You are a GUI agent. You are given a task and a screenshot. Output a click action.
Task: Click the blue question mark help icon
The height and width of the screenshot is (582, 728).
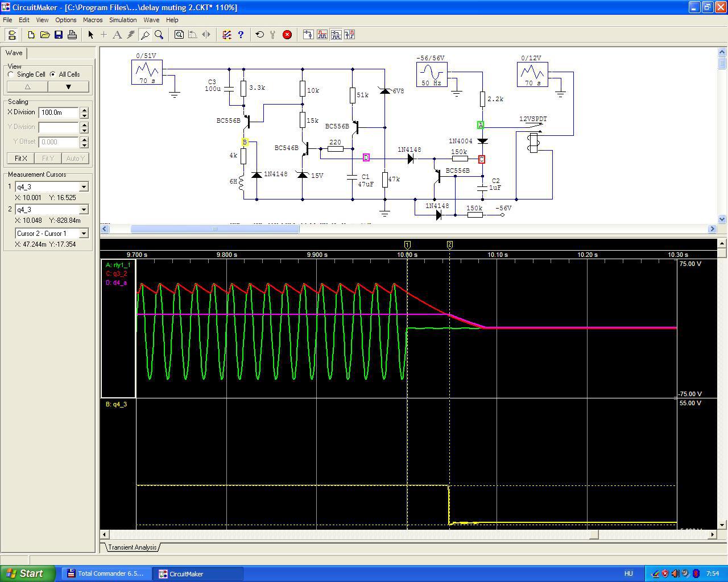(241, 35)
